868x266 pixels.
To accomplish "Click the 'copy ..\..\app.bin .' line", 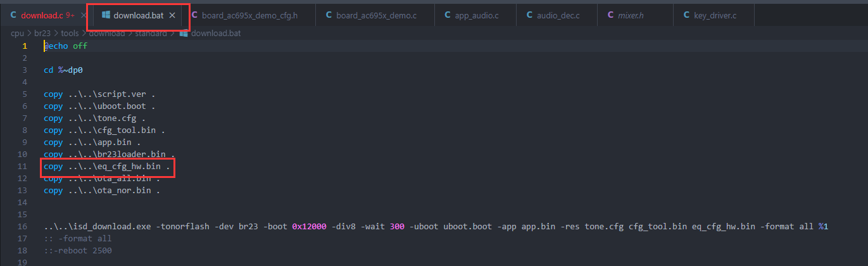I will coord(92,142).
